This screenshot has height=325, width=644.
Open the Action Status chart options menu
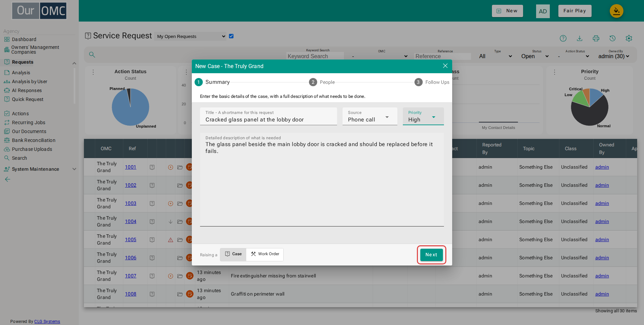coord(93,72)
